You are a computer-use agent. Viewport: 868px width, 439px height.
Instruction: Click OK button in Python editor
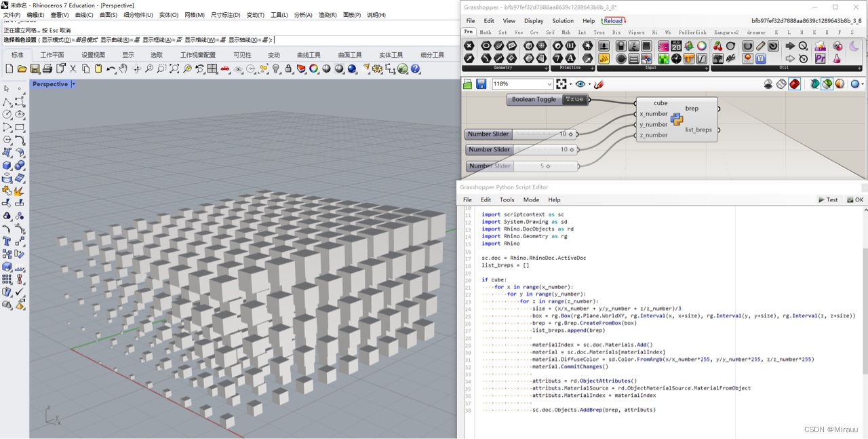(854, 199)
